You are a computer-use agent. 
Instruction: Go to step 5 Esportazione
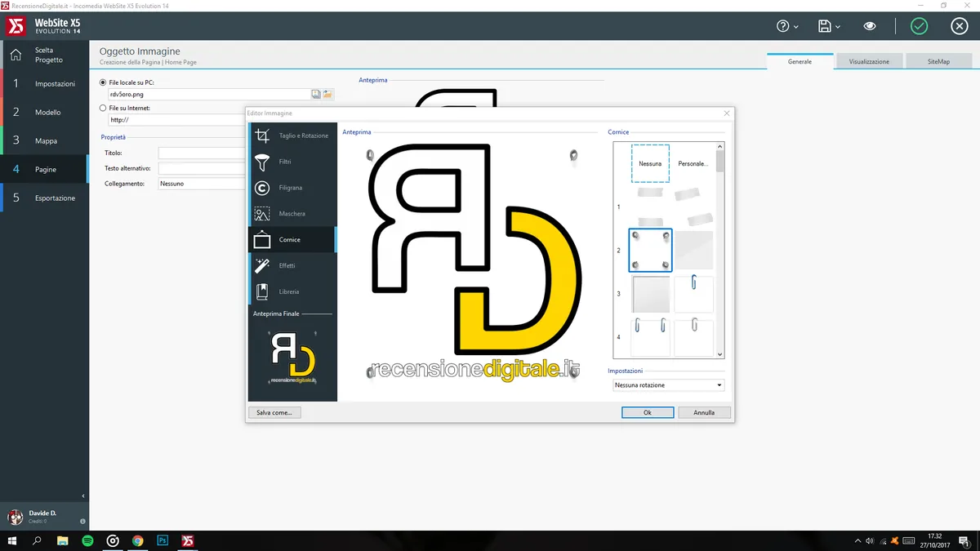click(44, 198)
